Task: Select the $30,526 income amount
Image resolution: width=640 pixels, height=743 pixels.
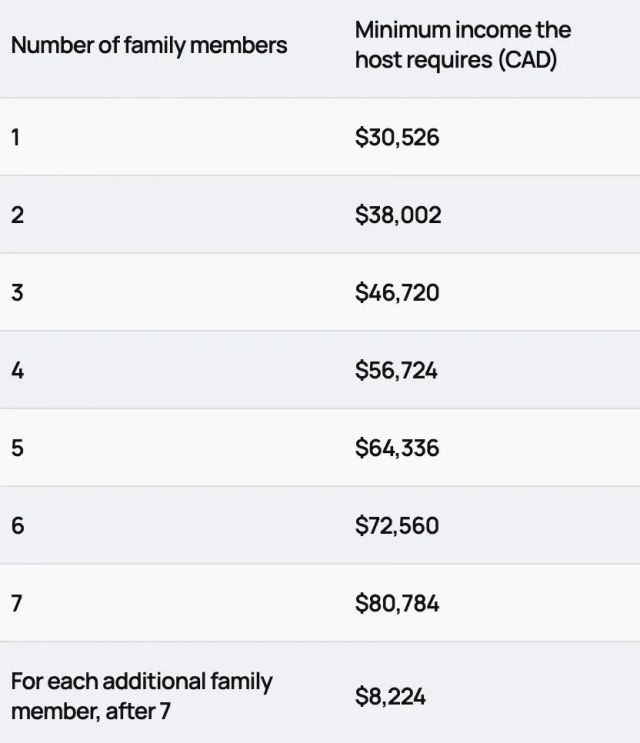Action: pyautogui.click(x=397, y=137)
